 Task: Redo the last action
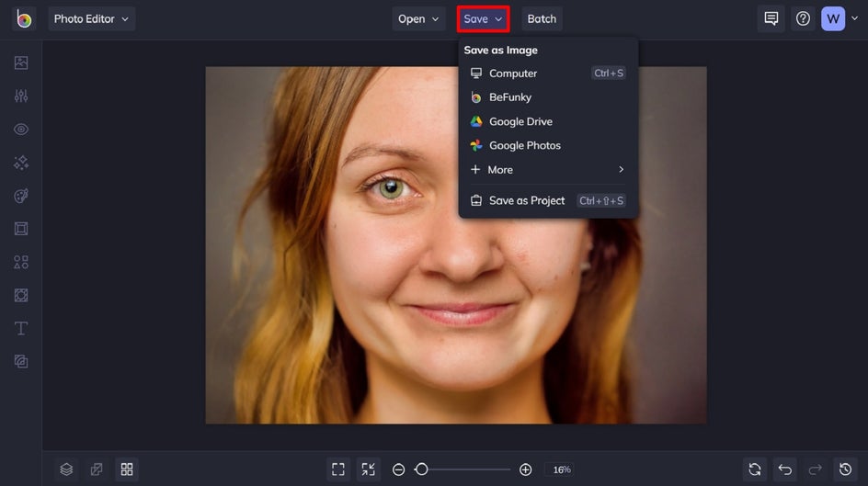pos(815,469)
